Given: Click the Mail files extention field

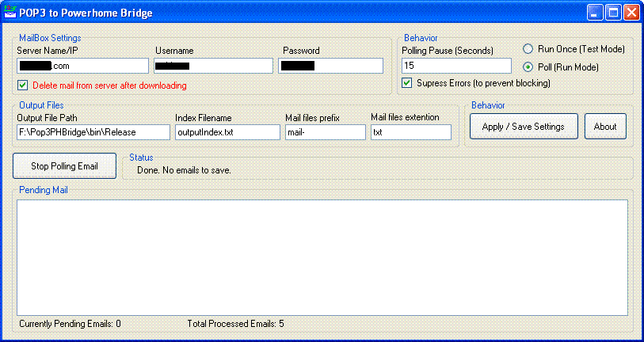Looking at the screenshot, I should pos(411,132).
